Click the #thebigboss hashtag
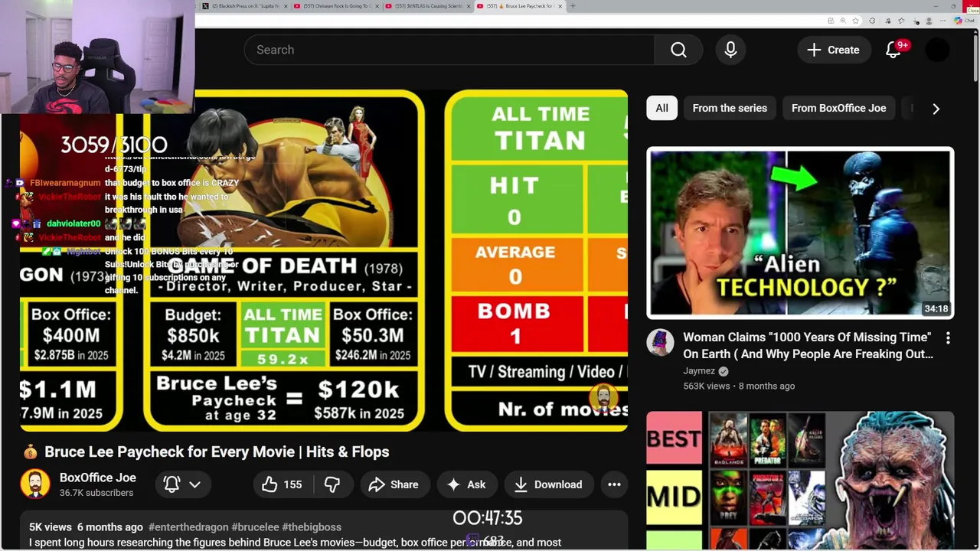980x551 pixels. tap(312, 527)
